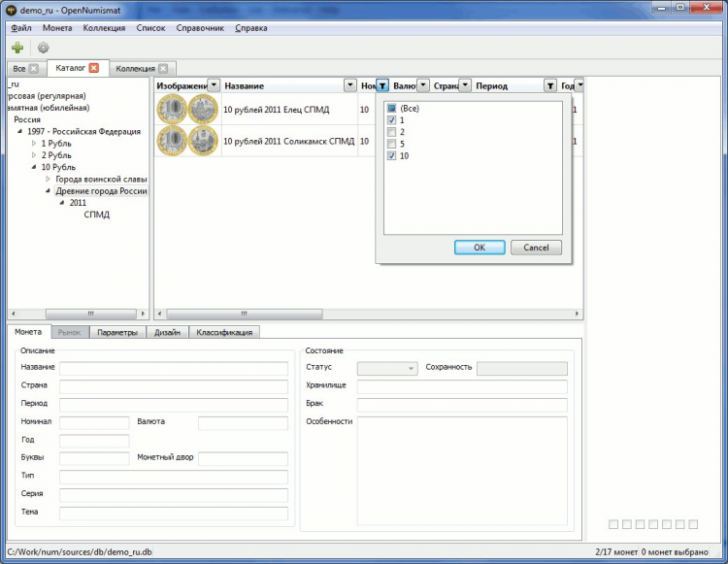This screenshot has height=564, width=728.
Task: Click the Монетный двор input field
Action: (x=243, y=458)
